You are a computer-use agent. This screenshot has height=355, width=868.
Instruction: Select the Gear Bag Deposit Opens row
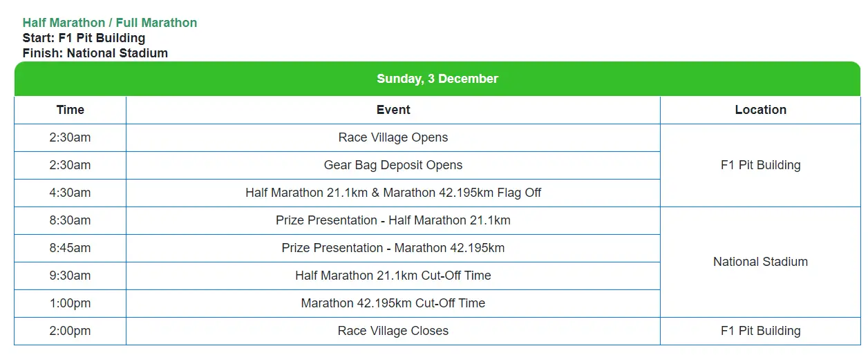click(x=337, y=165)
